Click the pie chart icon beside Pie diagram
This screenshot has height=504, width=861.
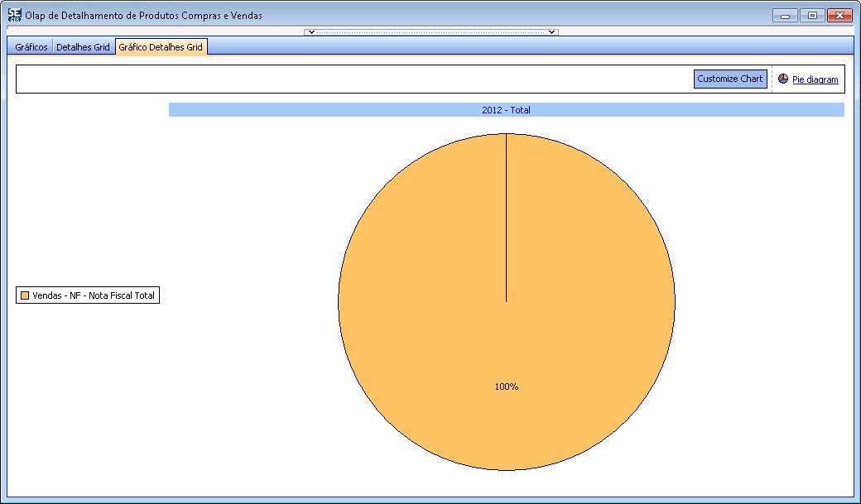[x=783, y=79]
